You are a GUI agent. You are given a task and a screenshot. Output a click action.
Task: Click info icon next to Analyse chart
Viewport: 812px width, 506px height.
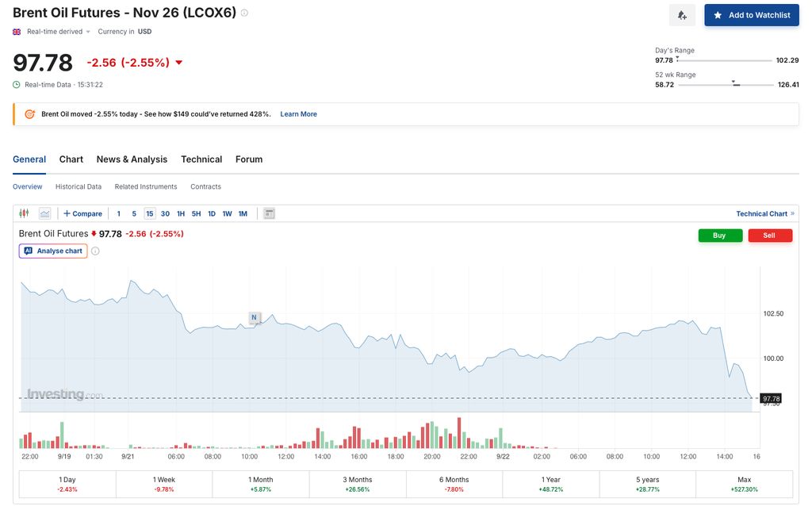click(x=95, y=251)
